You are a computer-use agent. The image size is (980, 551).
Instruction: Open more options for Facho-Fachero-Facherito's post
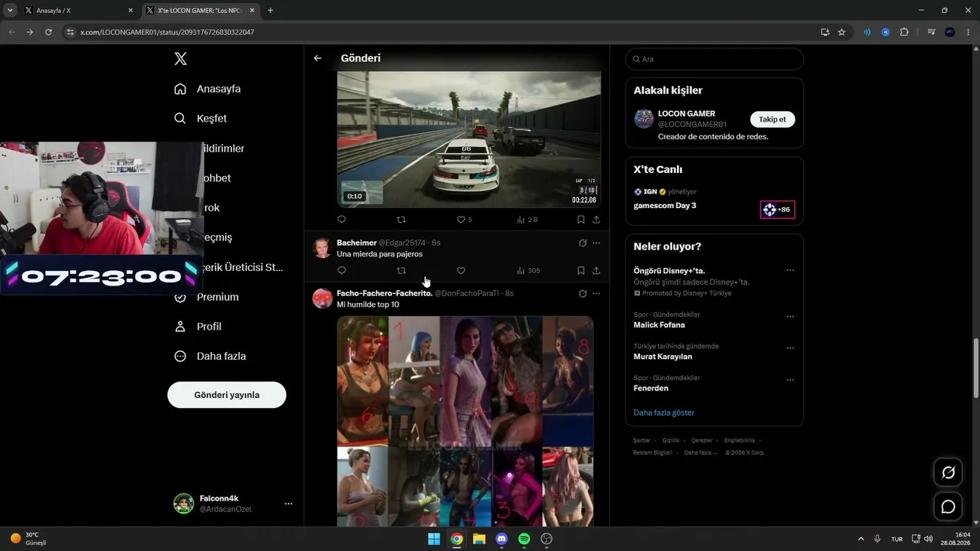coord(596,293)
